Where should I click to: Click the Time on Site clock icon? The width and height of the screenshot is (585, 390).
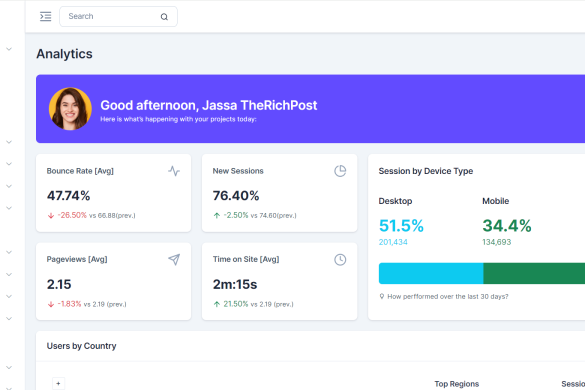[340, 260]
